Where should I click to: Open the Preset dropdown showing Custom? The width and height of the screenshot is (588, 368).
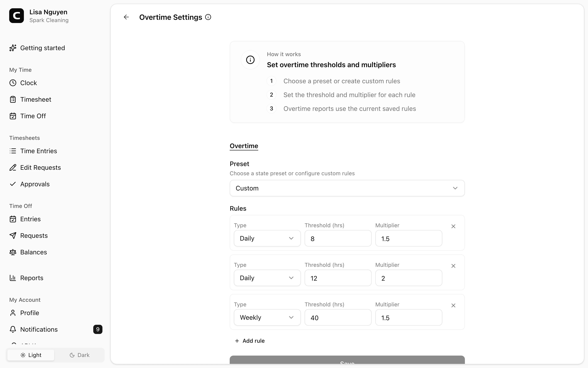347,188
